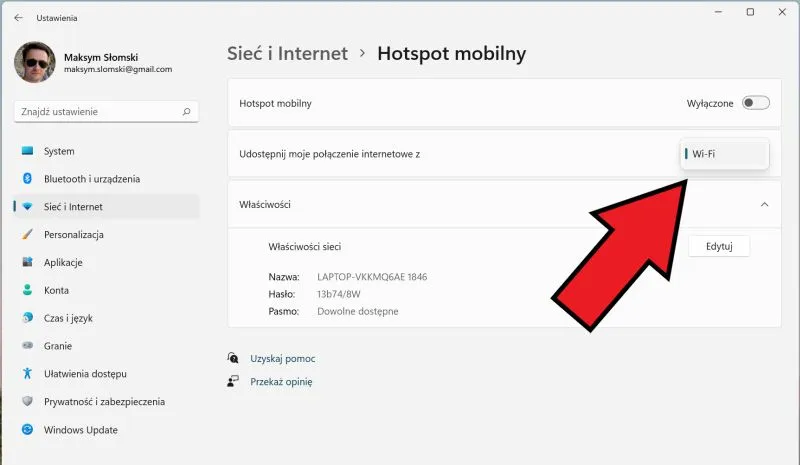Click the Sieć i Internet breadcrumb
Viewport: 800px width, 465px height.
coord(287,54)
